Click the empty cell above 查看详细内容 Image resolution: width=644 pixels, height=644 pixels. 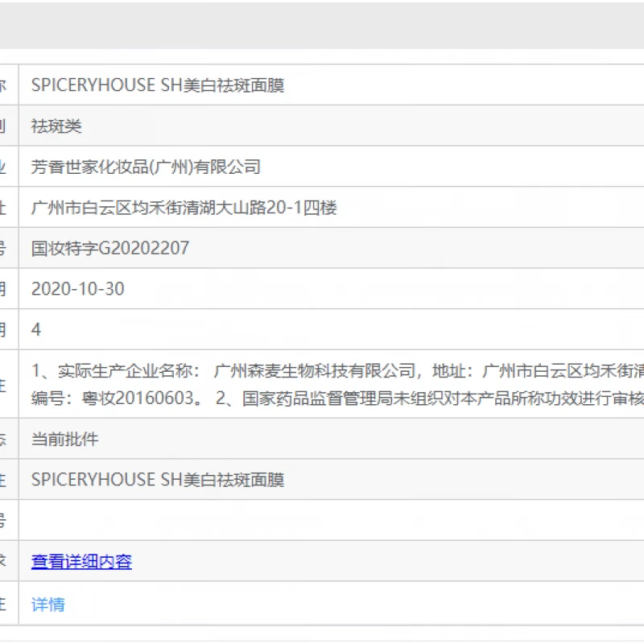coord(322,521)
